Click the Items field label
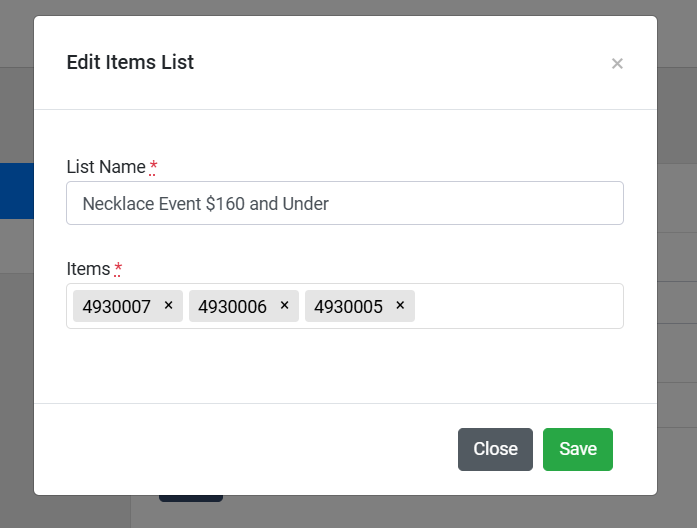The height and width of the screenshot is (528, 697). point(88,269)
